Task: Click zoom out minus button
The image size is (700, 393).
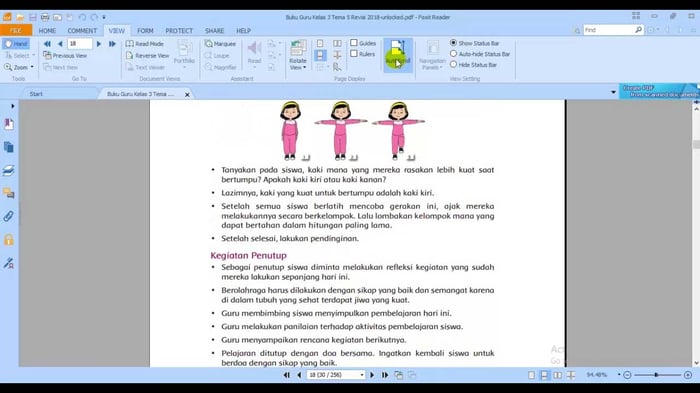Action: [x=627, y=375]
